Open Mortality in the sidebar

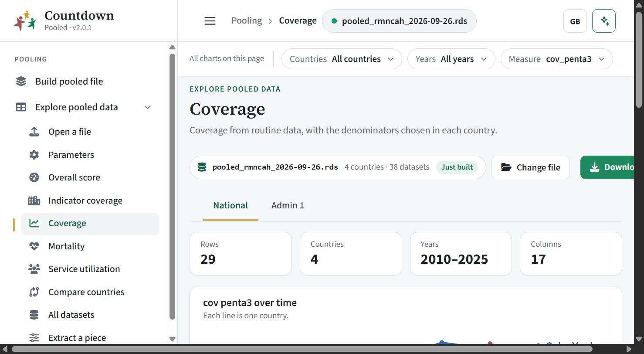click(90, 246)
